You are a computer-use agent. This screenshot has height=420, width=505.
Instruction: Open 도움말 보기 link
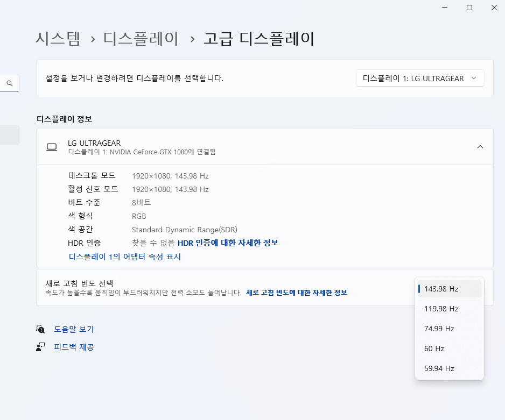(x=74, y=329)
